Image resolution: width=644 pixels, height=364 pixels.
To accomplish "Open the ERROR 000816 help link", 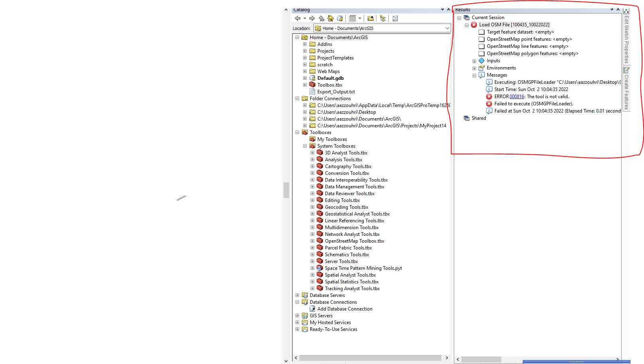I will (516, 97).
